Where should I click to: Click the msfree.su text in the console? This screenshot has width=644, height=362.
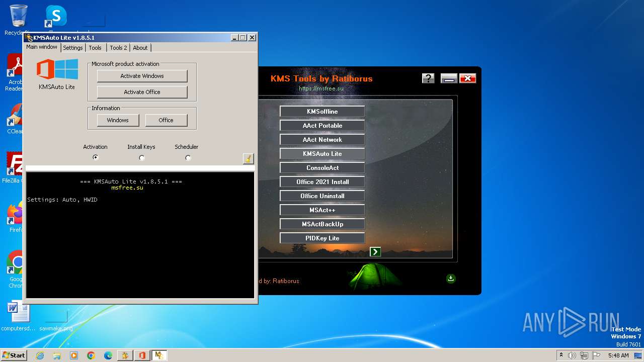(x=127, y=188)
